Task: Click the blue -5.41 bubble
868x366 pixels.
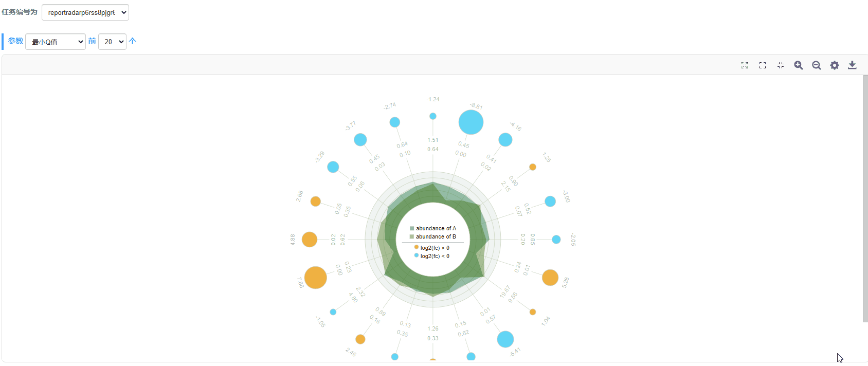Action: (505, 339)
